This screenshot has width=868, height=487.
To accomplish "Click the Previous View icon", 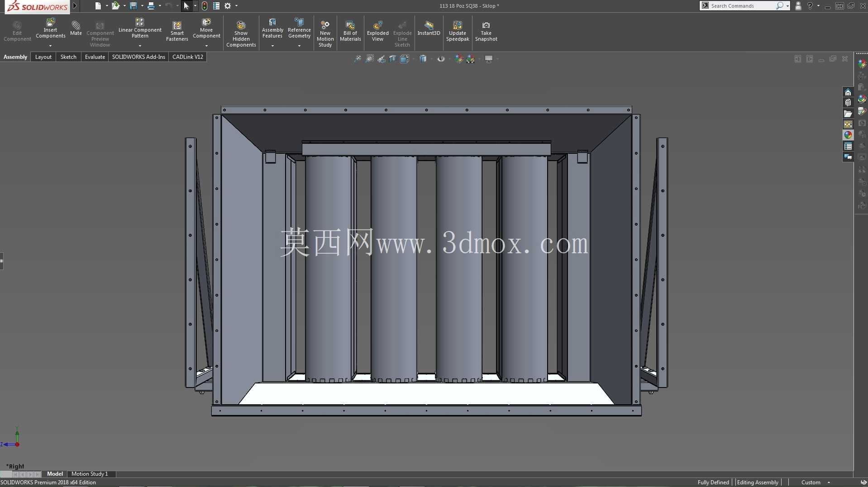I will (382, 59).
